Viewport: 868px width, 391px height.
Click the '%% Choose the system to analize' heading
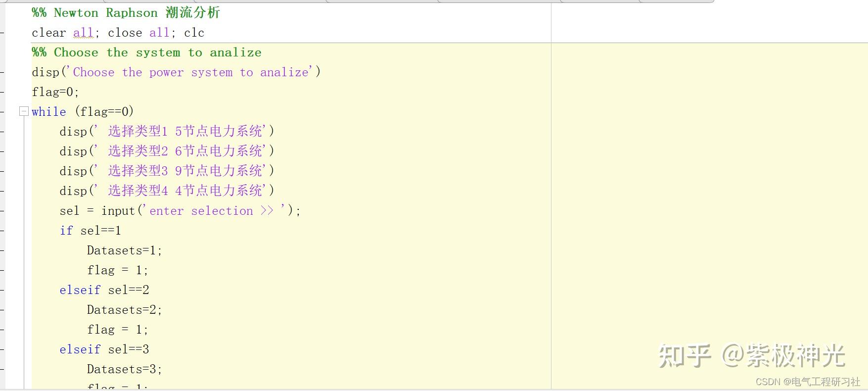tap(146, 52)
